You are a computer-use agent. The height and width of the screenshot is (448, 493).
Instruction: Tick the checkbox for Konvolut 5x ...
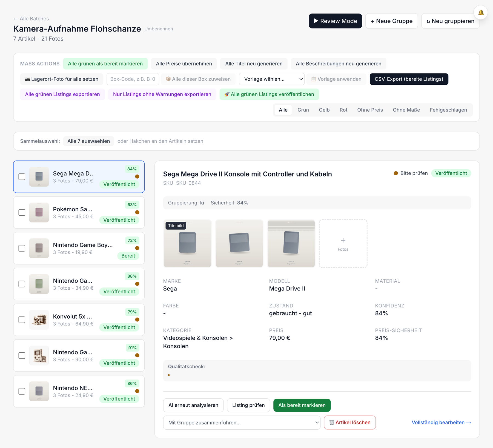pos(22,320)
